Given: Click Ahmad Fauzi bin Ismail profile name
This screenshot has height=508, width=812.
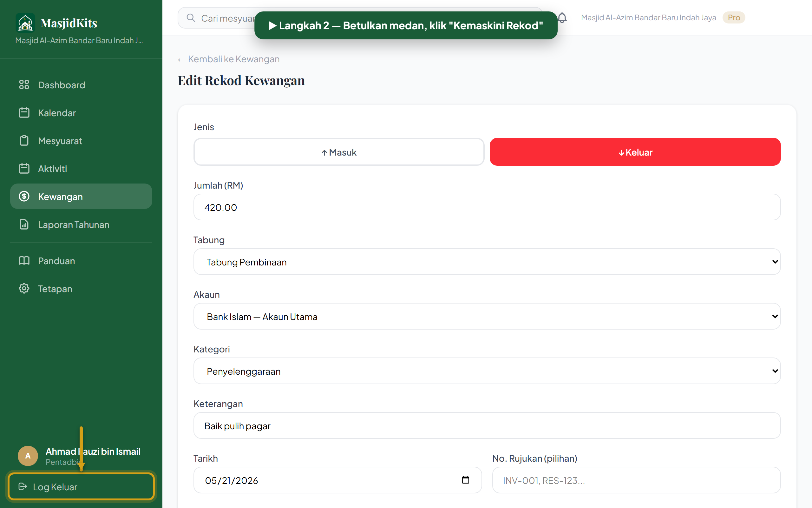Looking at the screenshot, I should click(93, 451).
